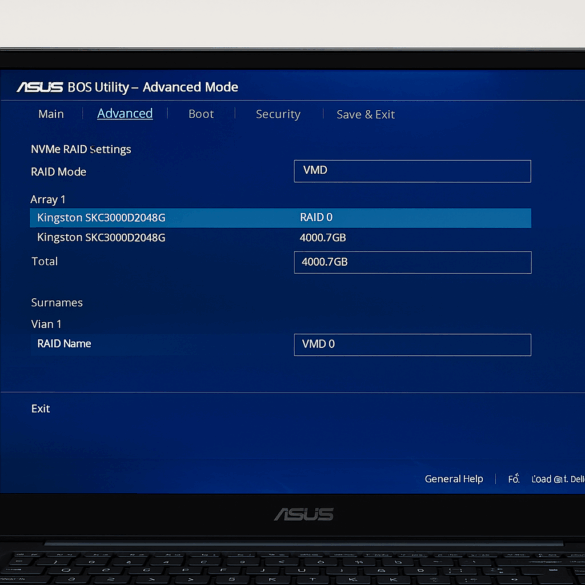
Task: Open General Help in bottom bar
Action: tap(454, 479)
